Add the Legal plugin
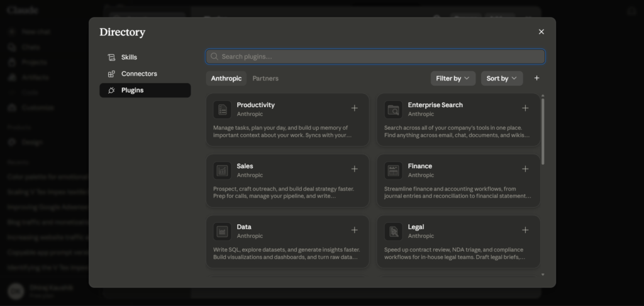 tap(525, 230)
